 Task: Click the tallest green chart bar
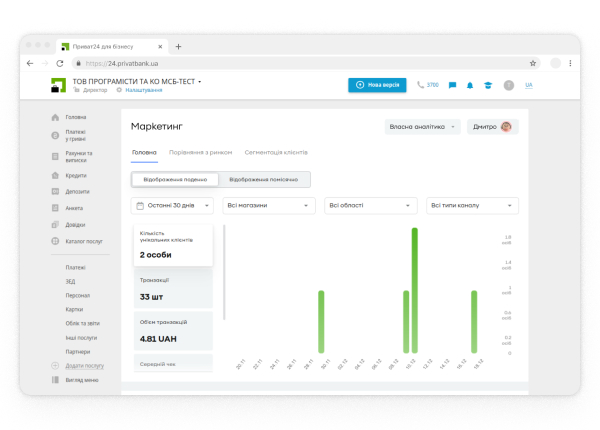[414, 290]
